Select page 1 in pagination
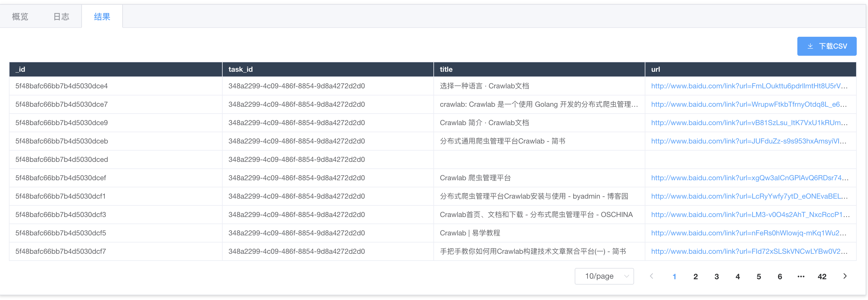This screenshot has width=868, height=300. [674, 277]
